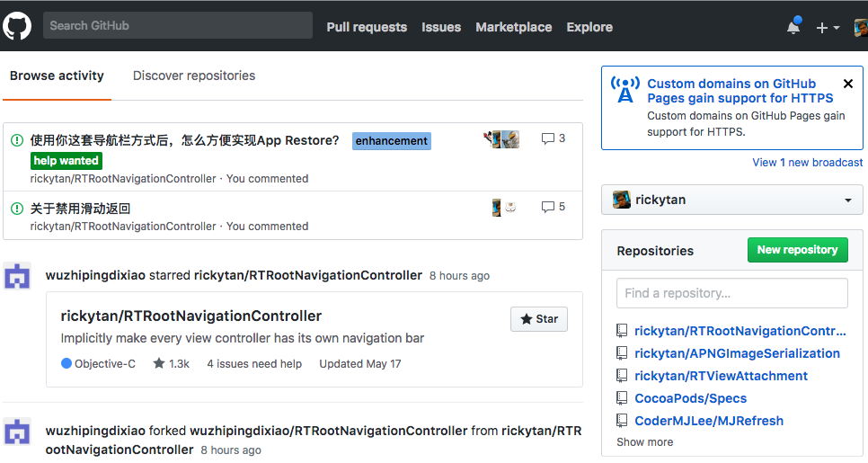The width and height of the screenshot is (868, 463).
Task: Click repo path under App Restore issue
Action: [123, 179]
